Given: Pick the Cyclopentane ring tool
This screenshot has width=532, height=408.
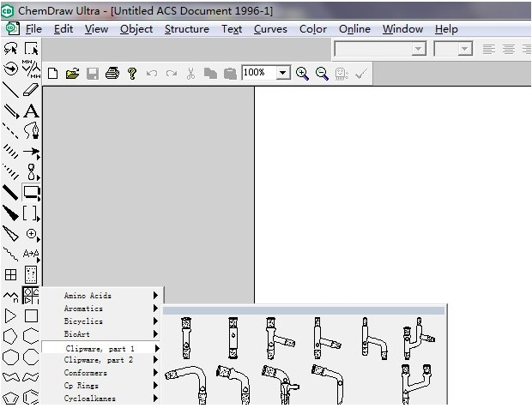Looking at the screenshot, I should 10,337.
